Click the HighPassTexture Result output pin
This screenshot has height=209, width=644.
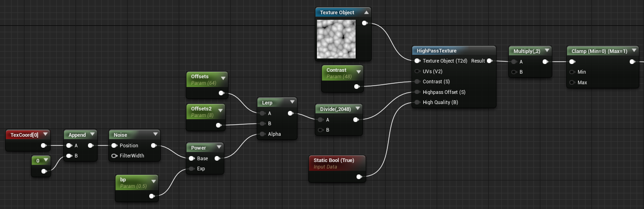[489, 61]
